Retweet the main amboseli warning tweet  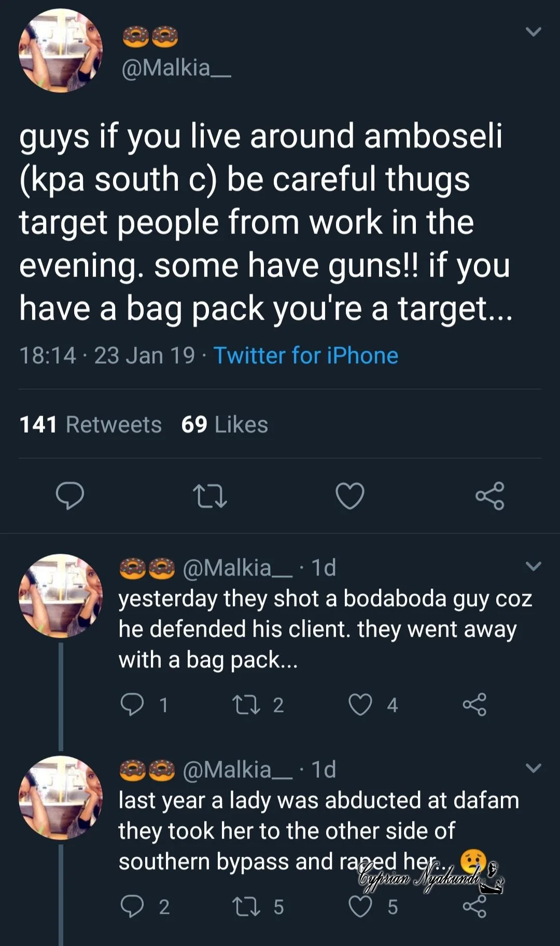tap(209, 496)
